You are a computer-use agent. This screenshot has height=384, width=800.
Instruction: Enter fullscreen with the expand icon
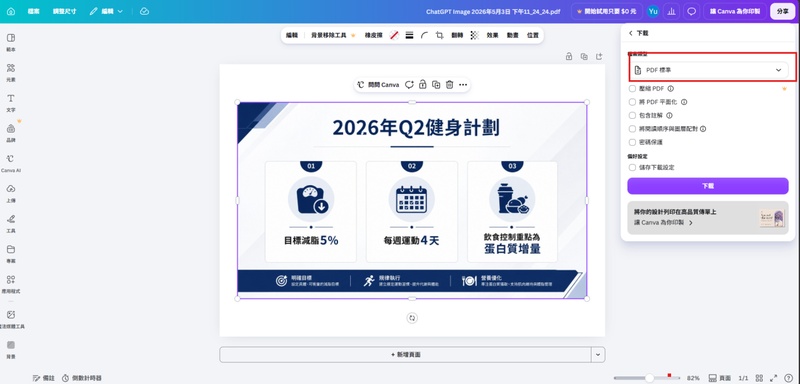click(773, 378)
